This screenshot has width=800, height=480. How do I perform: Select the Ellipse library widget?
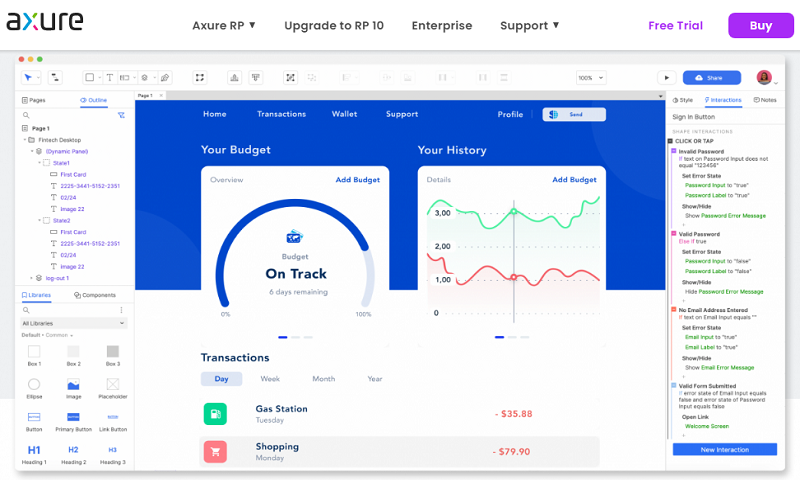(x=34, y=388)
